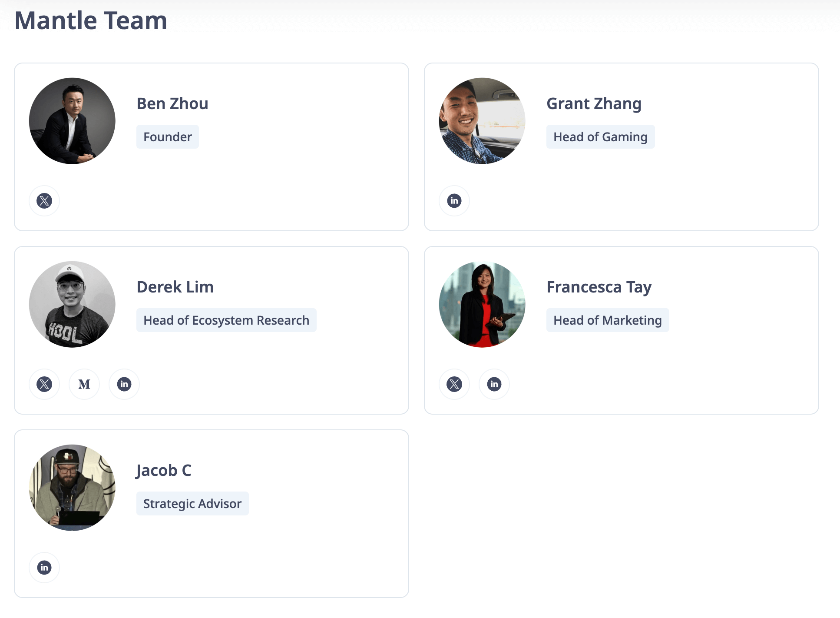Click Francesca Tay's profile picture
Viewport: 840px width, 618px height.
(482, 304)
